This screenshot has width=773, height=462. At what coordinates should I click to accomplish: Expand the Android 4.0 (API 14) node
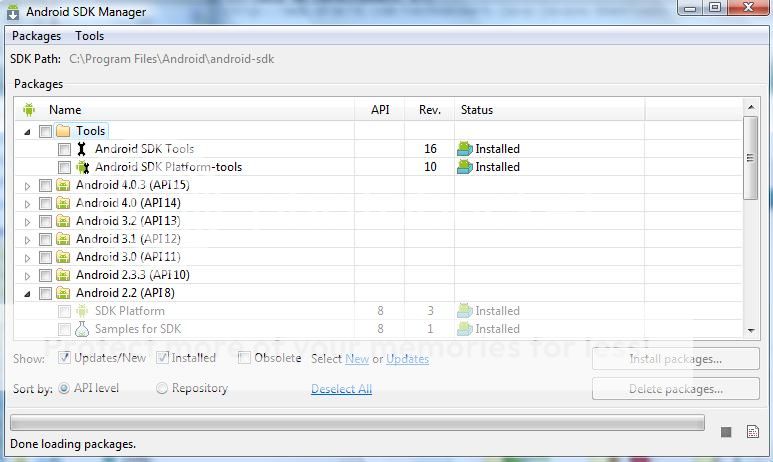tap(28, 203)
